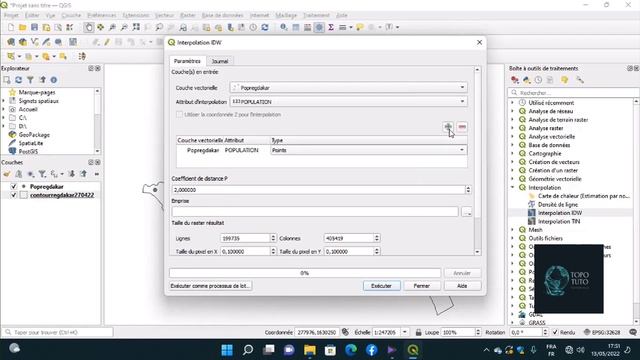Click the info icon in Explorateur panel
The height and width of the screenshot is (360, 640).
point(54,80)
